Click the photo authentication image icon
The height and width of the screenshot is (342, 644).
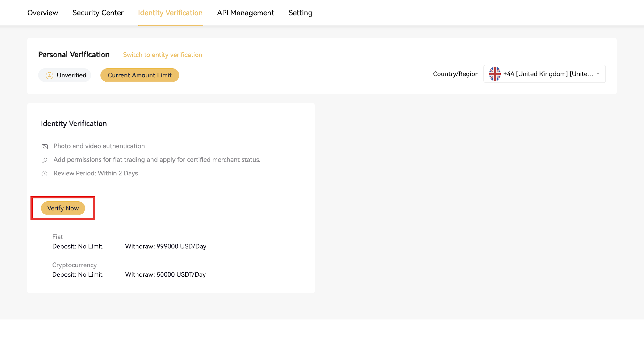click(x=44, y=146)
